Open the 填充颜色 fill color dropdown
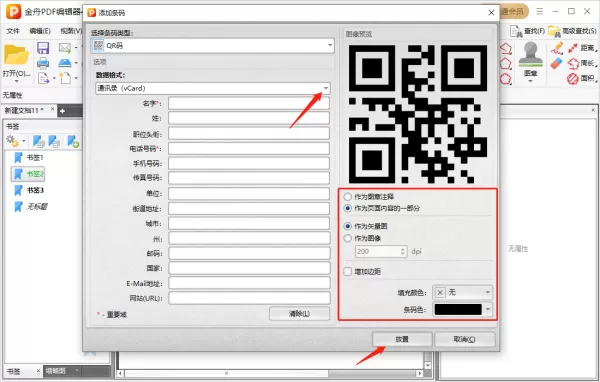The image size is (600, 382). click(x=462, y=292)
